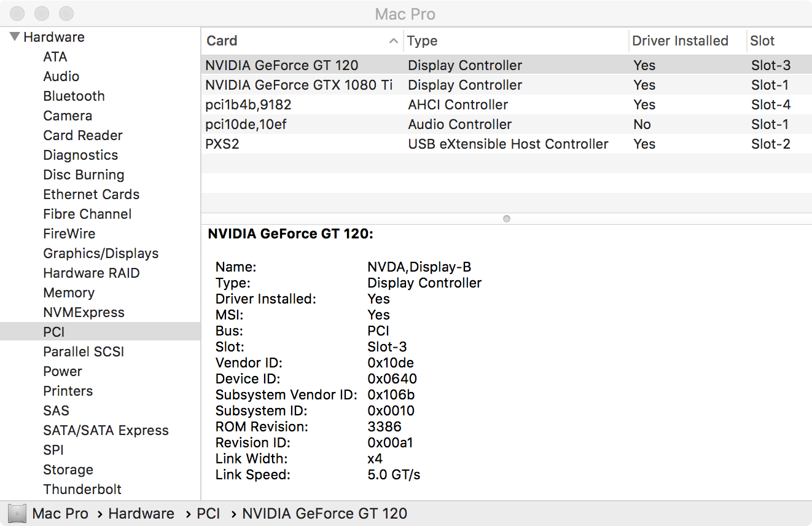Click Hardware in the path bar
Screen dimensions: 812x526
pyautogui.click(x=141, y=514)
